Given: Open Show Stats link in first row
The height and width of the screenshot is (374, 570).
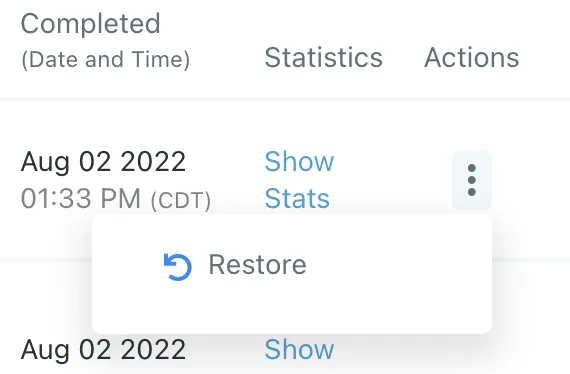Looking at the screenshot, I should click(299, 180).
